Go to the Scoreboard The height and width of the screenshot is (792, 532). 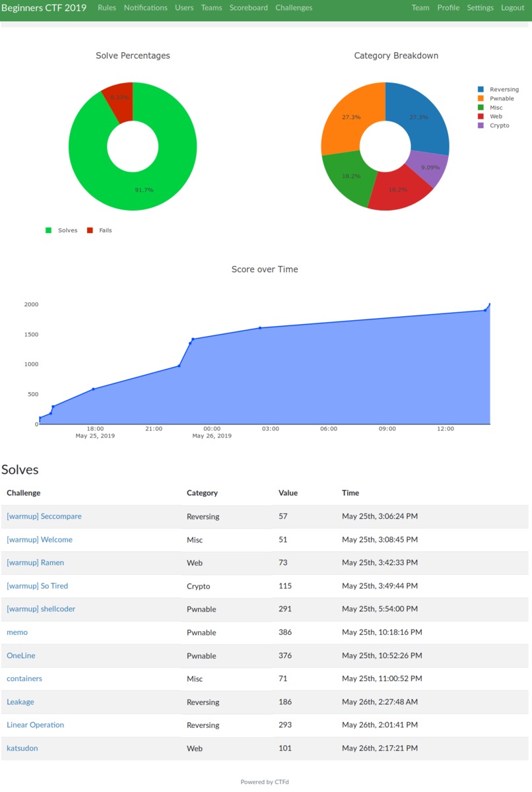248,8
